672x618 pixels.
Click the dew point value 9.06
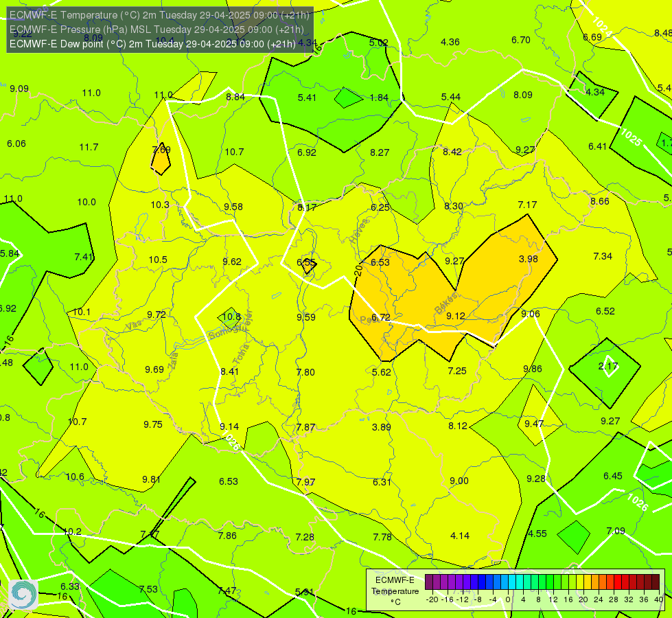[530, 314]
